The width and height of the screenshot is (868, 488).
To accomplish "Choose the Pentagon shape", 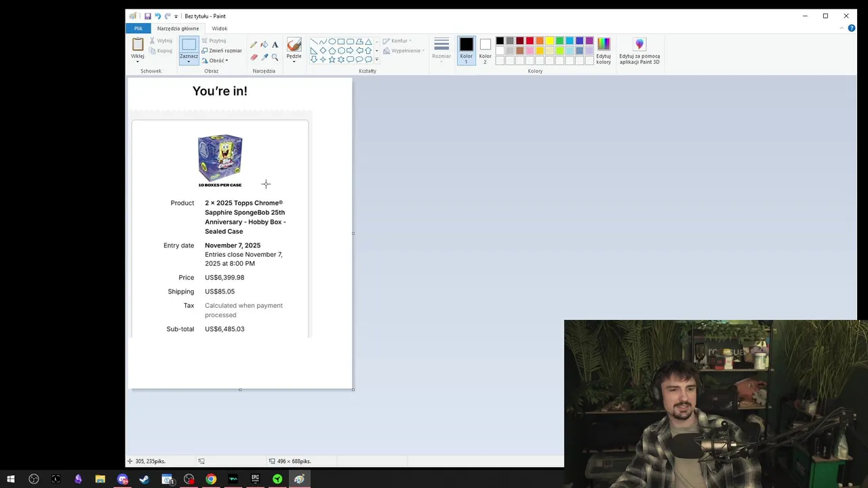I will [x=332, y=50].
